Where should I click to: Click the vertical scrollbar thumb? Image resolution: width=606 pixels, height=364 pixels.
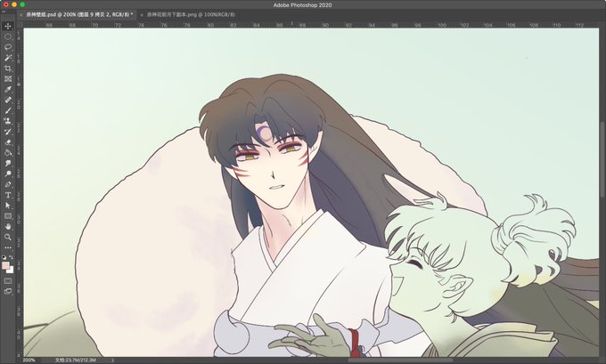tap(602, 158)
